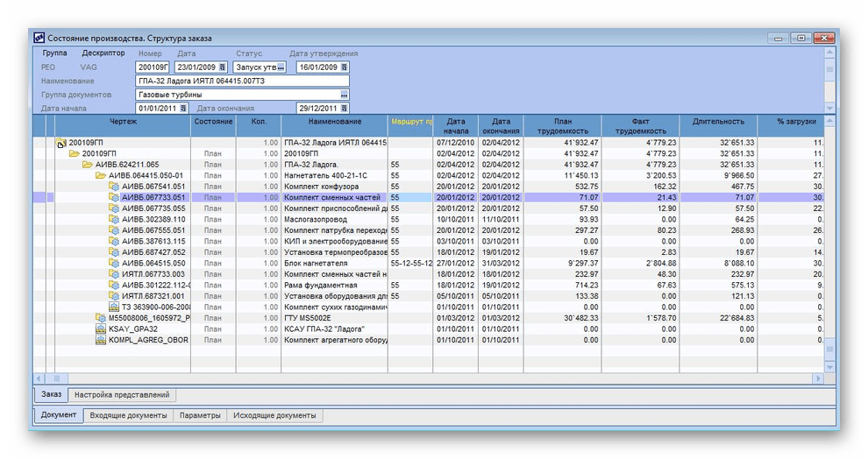Select the Документ bottom tab
Image resolution: width=868 pixels, height=459 pixels.
click(59, 414)
